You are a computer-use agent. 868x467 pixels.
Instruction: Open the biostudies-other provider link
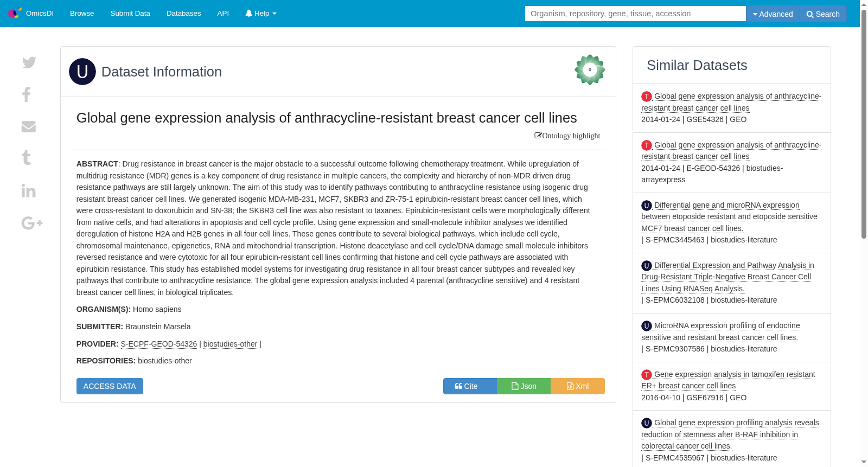tap(231, 344)
